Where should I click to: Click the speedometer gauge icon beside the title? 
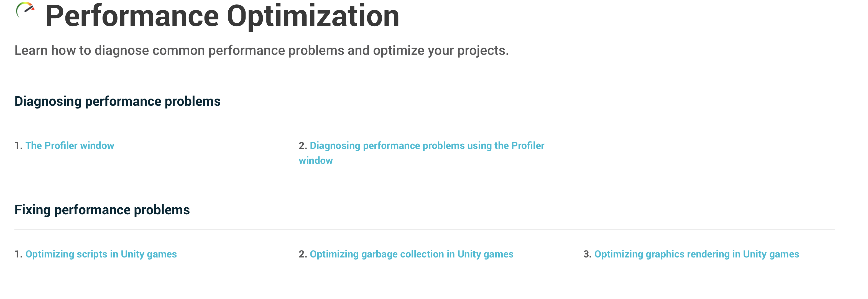coord(25,10)
